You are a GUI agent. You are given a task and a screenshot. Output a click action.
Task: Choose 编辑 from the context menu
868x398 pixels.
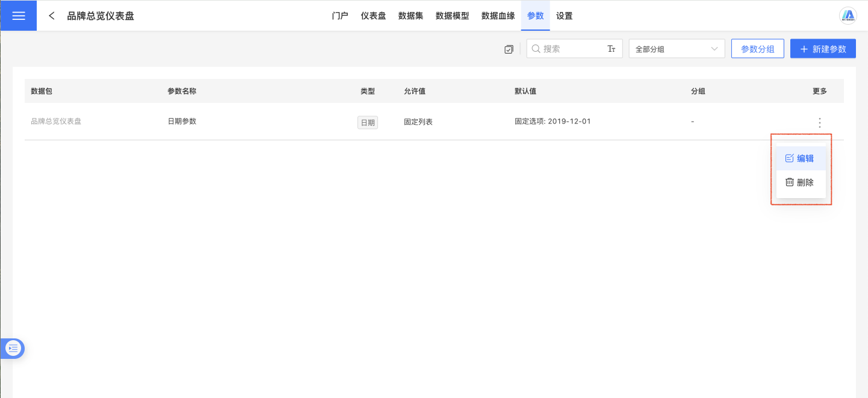pos(800,158)
